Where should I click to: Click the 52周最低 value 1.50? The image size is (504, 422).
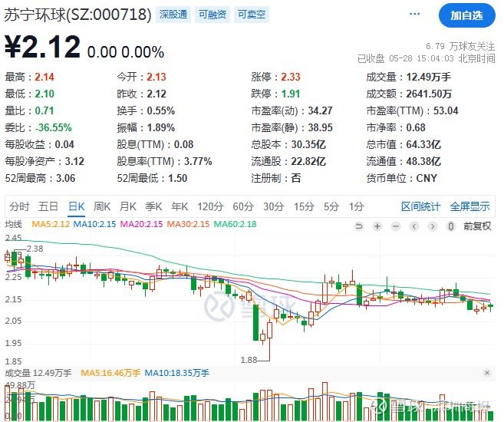coord(177,178)
